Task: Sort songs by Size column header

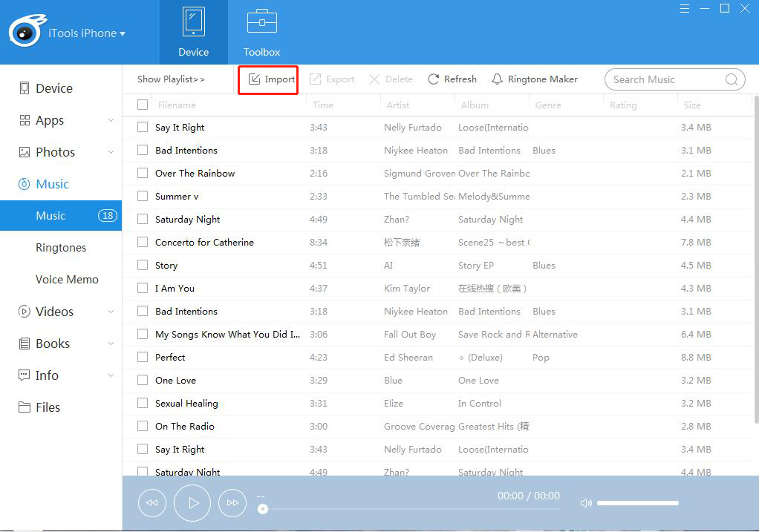Action: click(692, 105)
